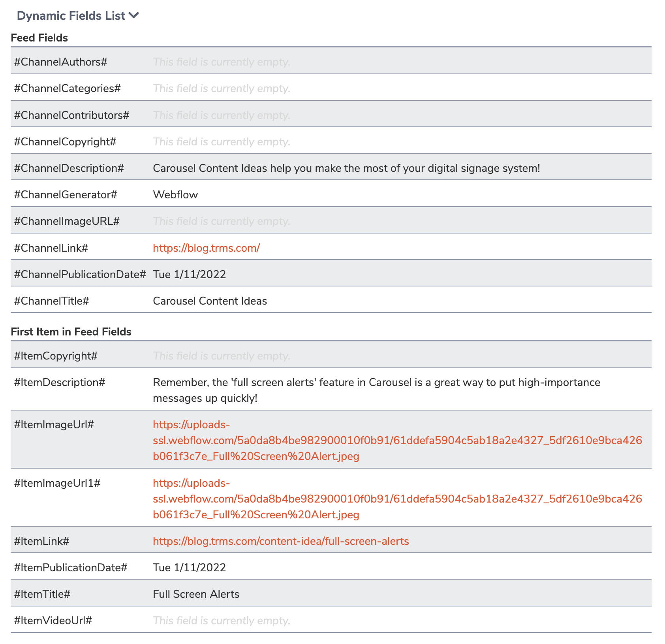Click the Webflow generator value

(x=175, y=195)
